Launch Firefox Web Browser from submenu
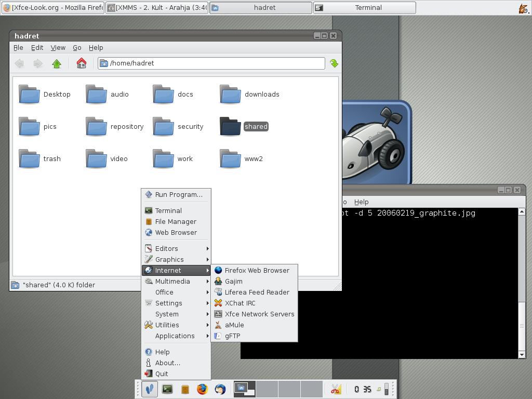Viewport: 532px width, 399px height. coord(254,270)
